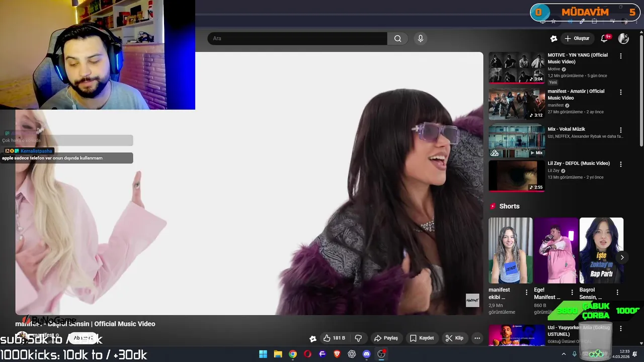Open options for the 'Başrol Sensin' Short
This screenshot has width=644, height=362.
pyautogui.click(x=617, y=292)
